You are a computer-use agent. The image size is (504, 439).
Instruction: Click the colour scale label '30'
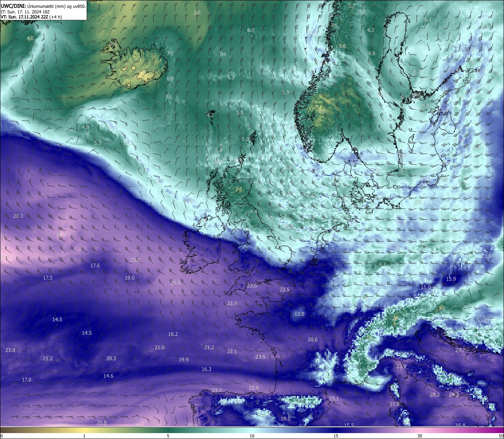pyautogui.click(x=420, y=436)
